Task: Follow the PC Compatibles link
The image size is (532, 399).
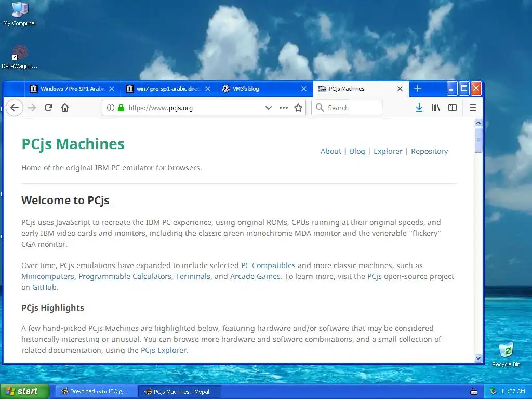Action: (268, 265)
